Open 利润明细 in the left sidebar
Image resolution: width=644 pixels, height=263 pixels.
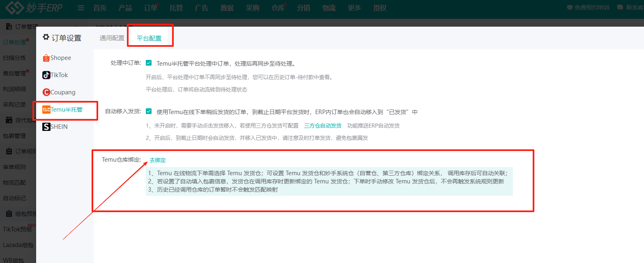coord(14,89)
